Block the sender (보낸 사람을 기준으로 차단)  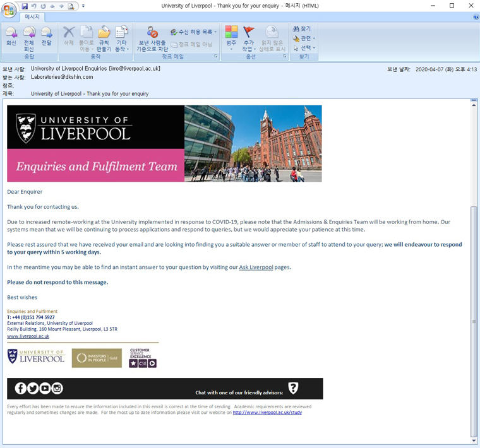click(152, 38)
